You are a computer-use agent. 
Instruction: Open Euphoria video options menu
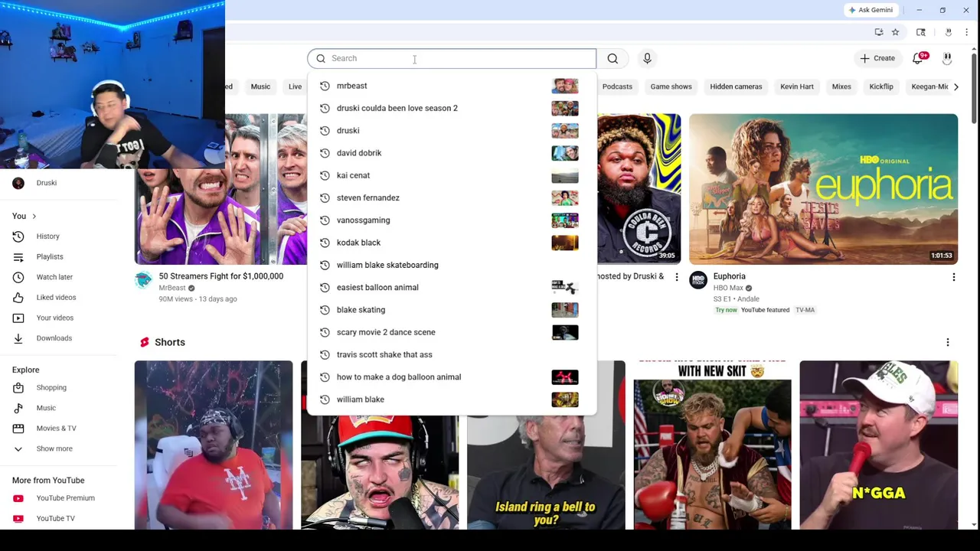(953, 277)
